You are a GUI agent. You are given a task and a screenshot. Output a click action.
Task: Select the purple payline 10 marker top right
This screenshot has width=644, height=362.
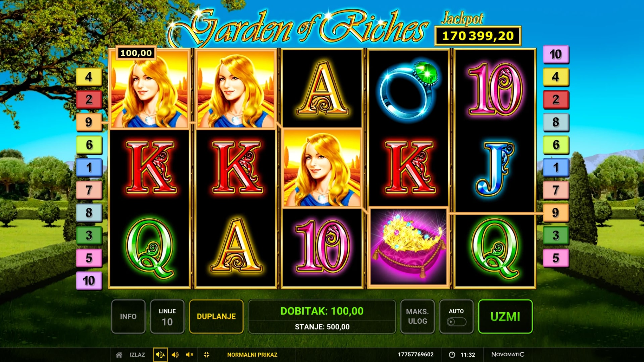pyautogui.click(x=556, y=54)
